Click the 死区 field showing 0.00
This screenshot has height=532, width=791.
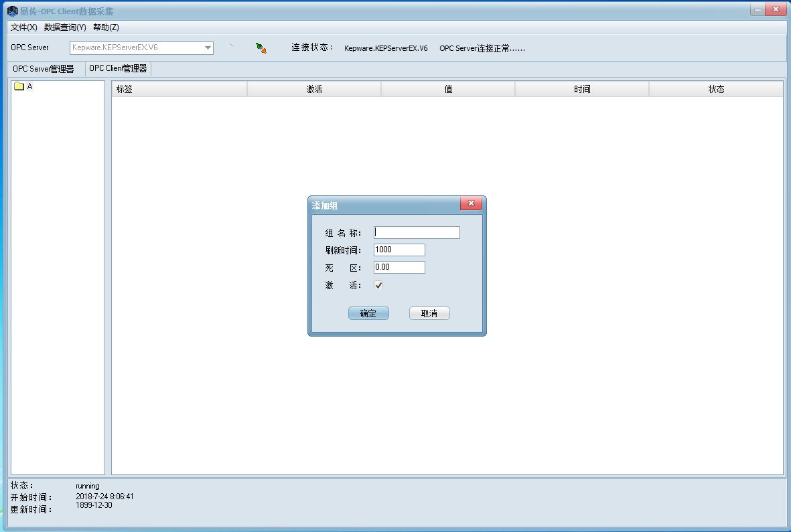tap(399, 267)
